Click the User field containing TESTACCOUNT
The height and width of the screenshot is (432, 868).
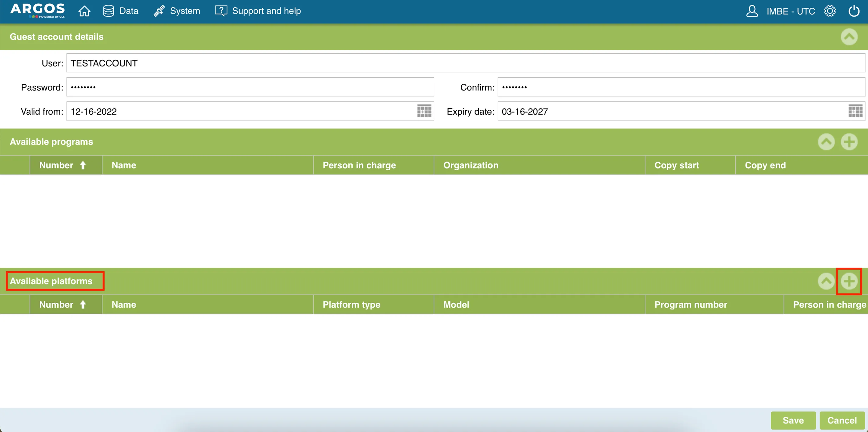pos(465,63)
